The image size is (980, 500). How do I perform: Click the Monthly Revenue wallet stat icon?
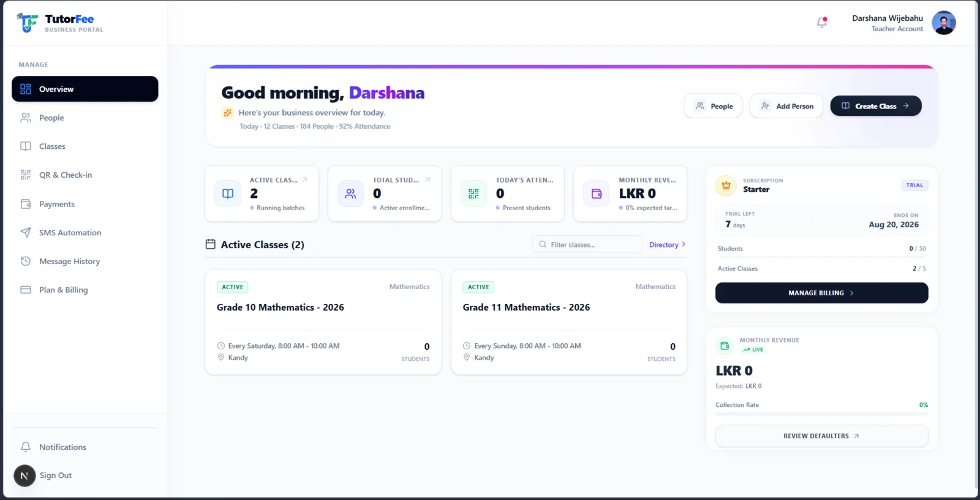point(597,194)
